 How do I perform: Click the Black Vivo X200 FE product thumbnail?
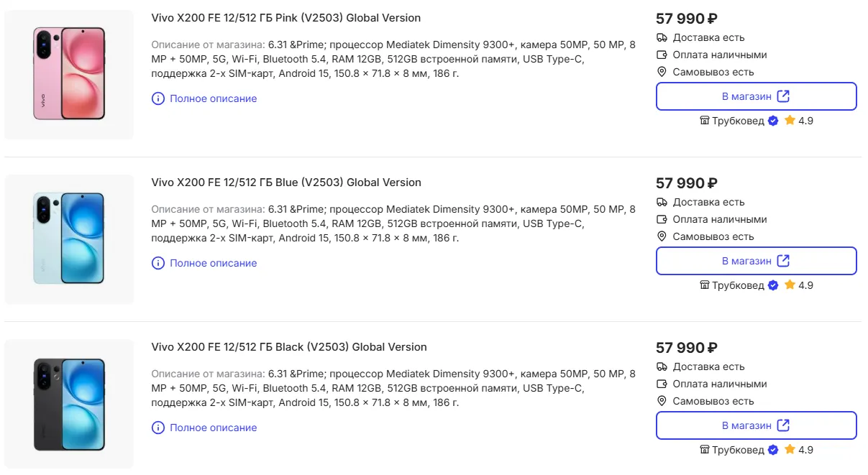(x=69, y=404)
